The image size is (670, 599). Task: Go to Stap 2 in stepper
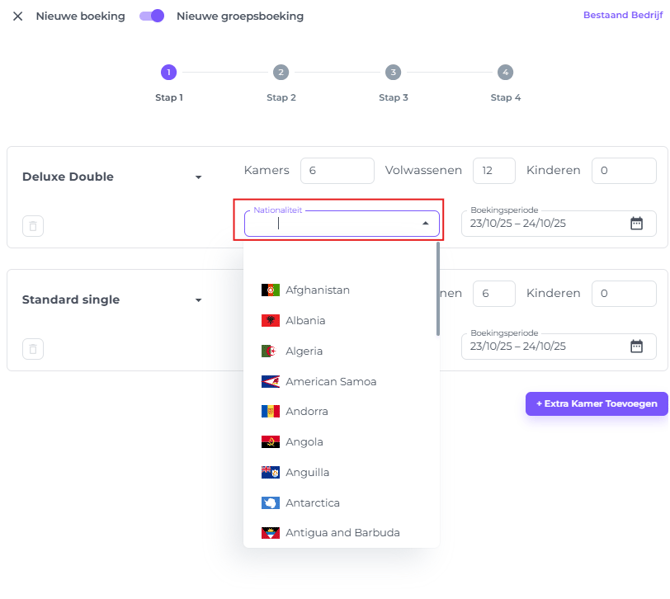click(281, 72)
